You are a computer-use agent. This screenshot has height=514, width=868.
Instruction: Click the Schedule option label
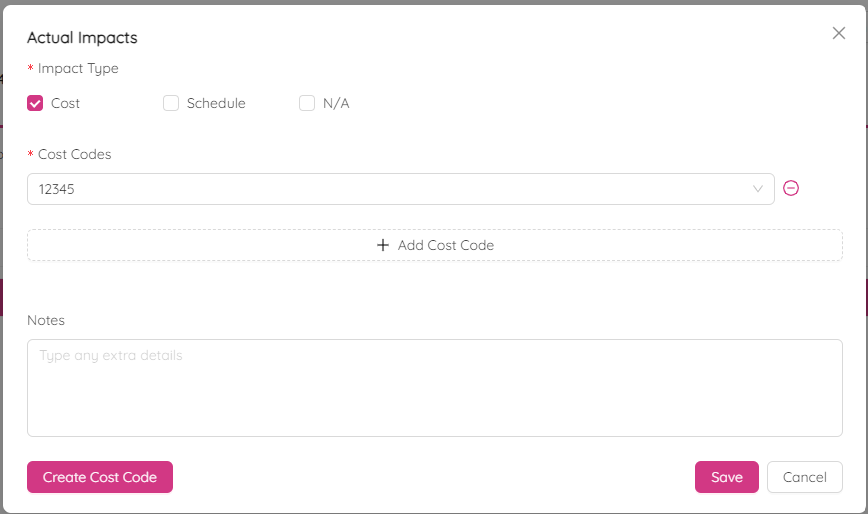[216, 103]
